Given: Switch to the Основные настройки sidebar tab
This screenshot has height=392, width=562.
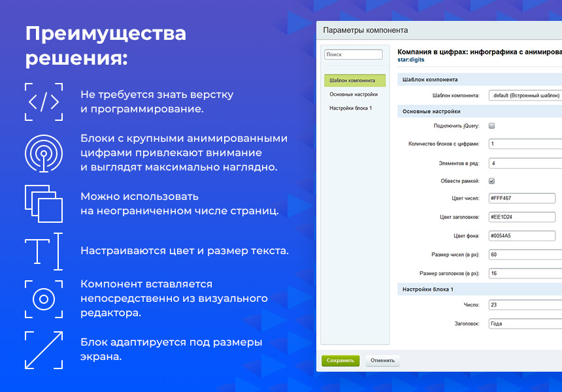Looking at the screenshot, I should point(353,95).
